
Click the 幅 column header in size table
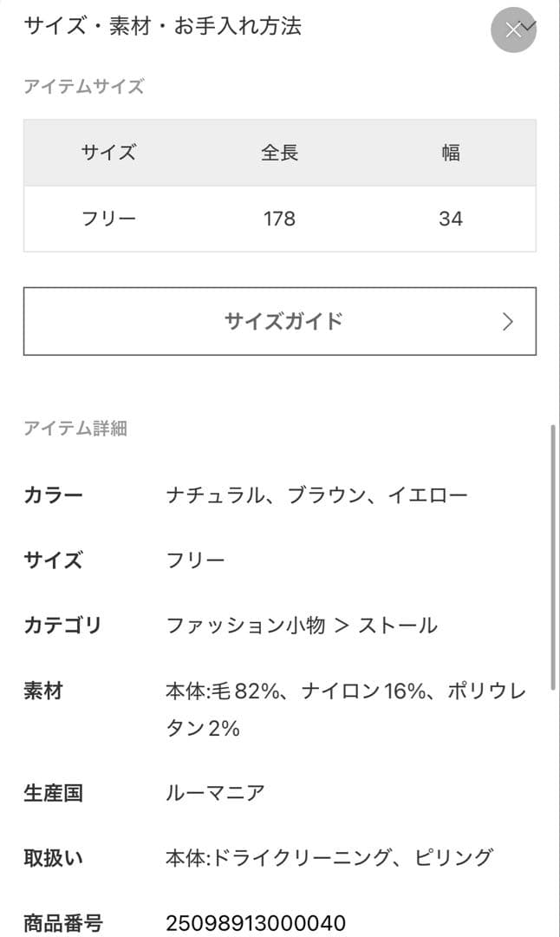click(451, 154)
